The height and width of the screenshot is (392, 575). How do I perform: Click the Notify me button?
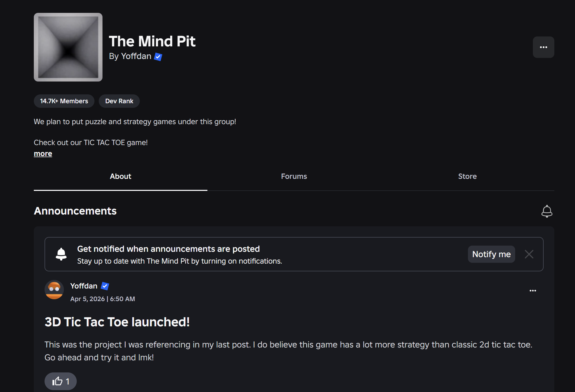491,254
